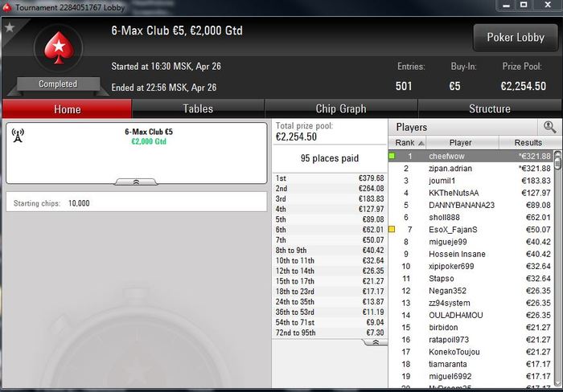Viewport: 563px width, 392px height.
Task: Click the PokerStars icon in title bar
Action: (6, 7)
